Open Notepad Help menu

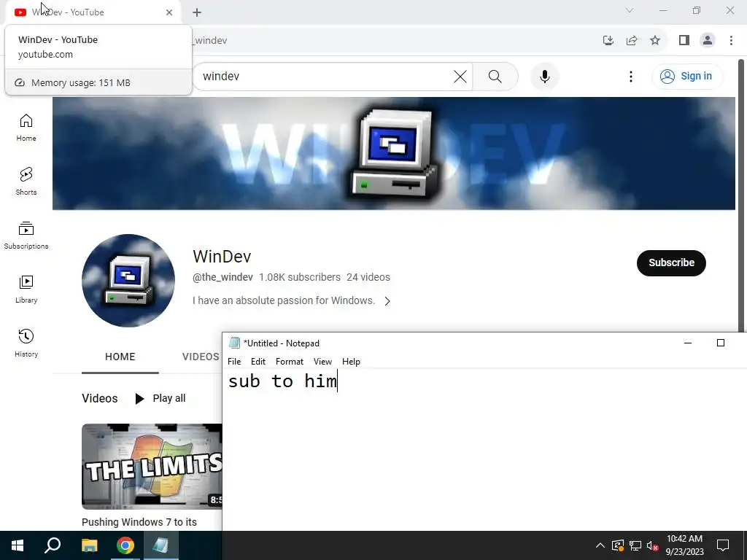coord(351,362)
